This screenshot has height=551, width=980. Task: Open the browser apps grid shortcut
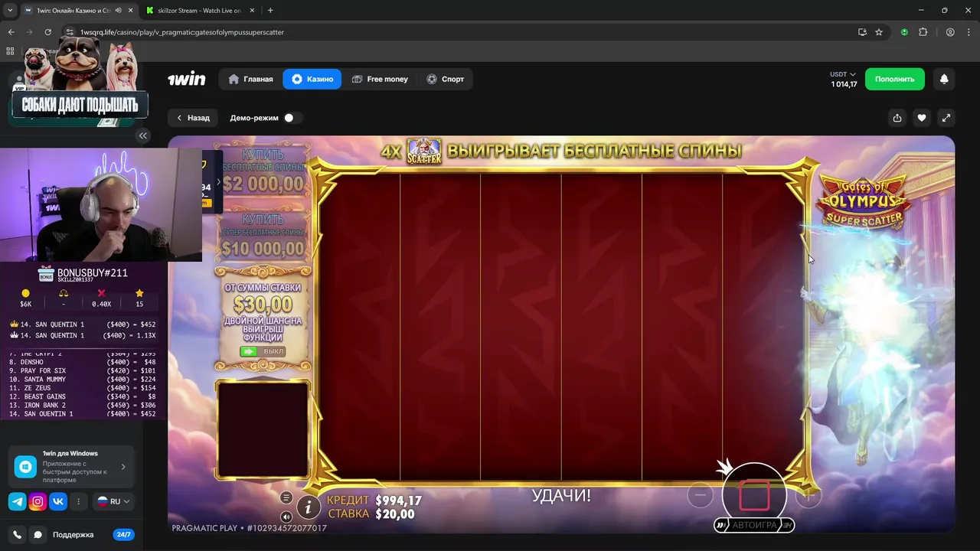[x=10, y=51]
